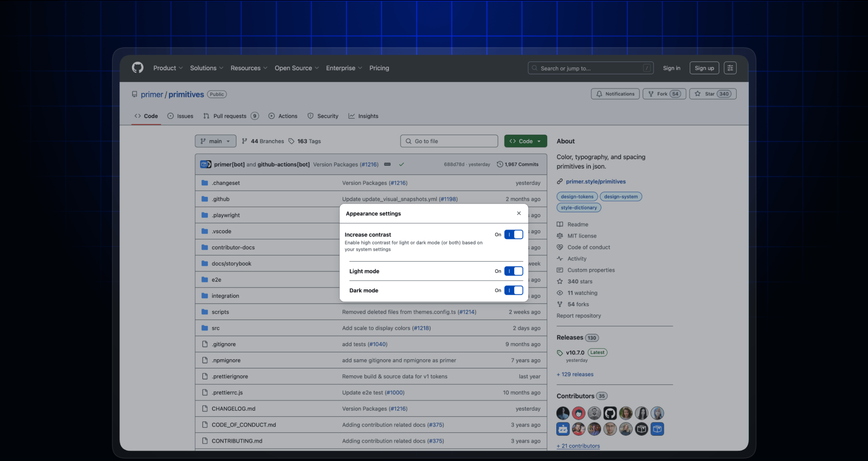Open the Readme link in About
The width and height of the screenshot is (868, 461).
tap(578, 225)
